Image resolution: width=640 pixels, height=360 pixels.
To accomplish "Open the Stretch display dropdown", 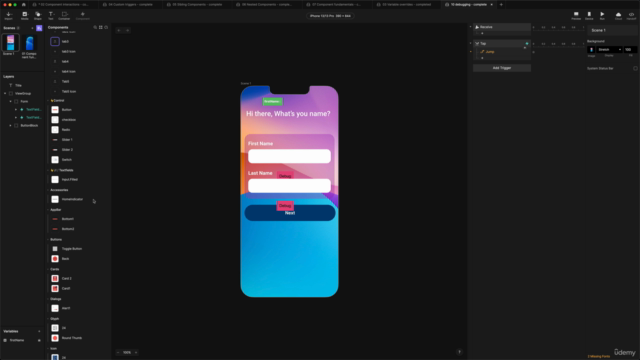I will (x=609, y=49).
